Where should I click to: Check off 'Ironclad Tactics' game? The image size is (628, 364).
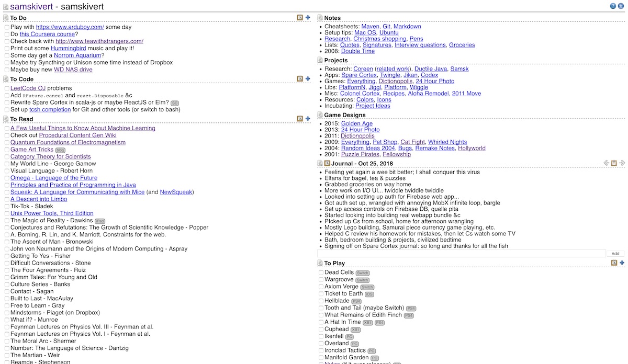(321, 350)
